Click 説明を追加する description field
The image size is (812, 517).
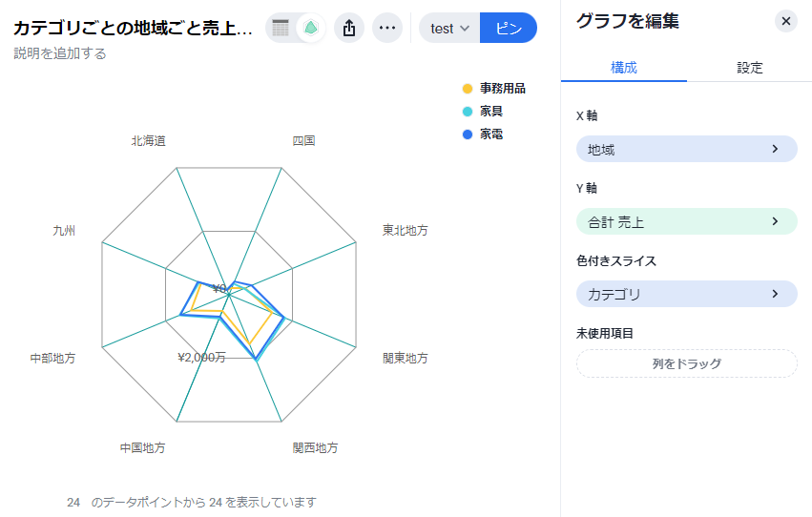[60, 53]
